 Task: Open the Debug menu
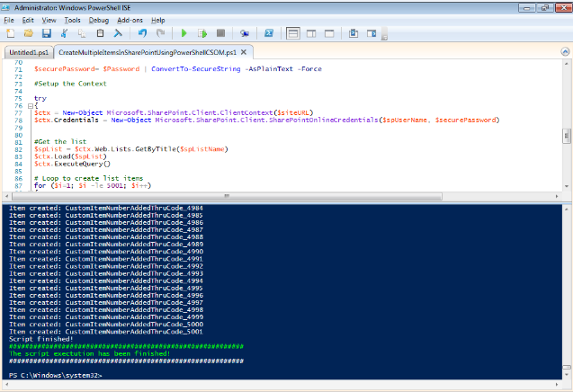tap(99, 20)
